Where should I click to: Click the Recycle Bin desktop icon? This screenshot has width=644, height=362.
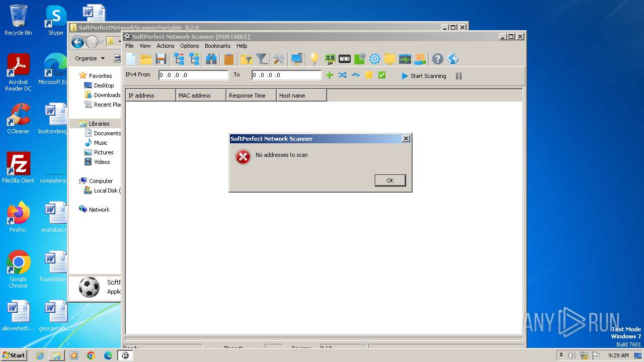pyautogui.click(x=18, y=20)
